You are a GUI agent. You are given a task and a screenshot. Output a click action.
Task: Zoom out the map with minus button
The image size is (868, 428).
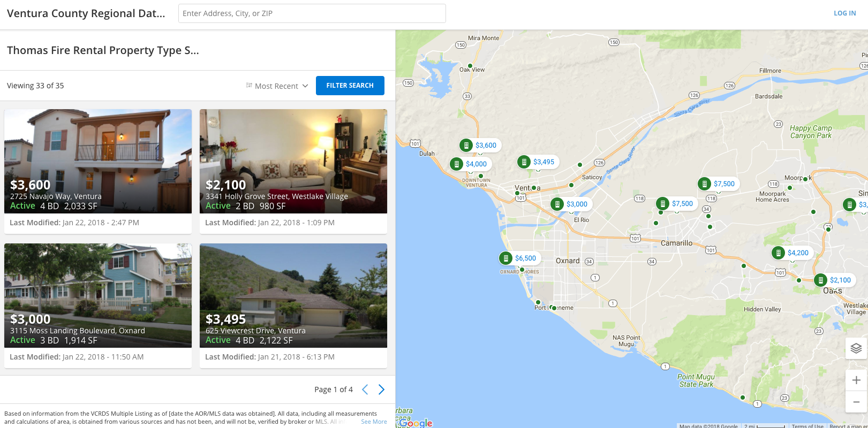[856, 402]
